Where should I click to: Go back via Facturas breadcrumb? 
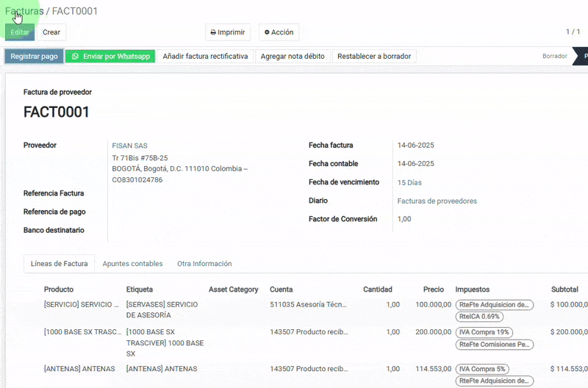[24, 11]
